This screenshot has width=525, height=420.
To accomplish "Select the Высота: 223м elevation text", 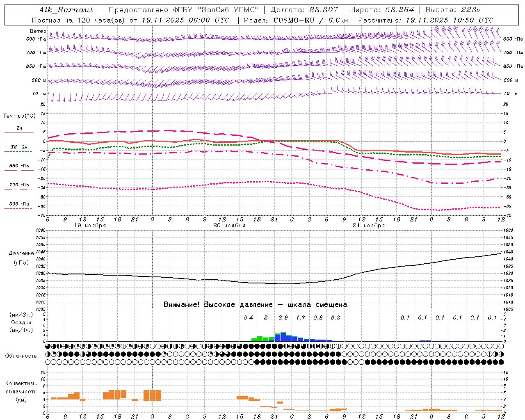I will 453,10.
